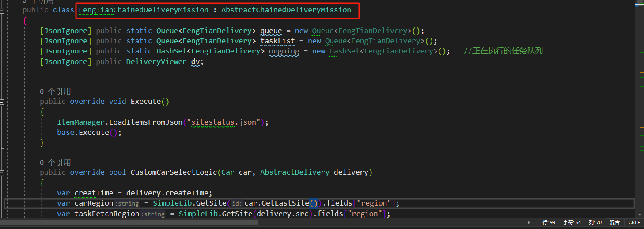This screenshot has height=229, width=644.
Task: Collapse the CustomCarSelectLogic method outline
Action: point(2,172)
